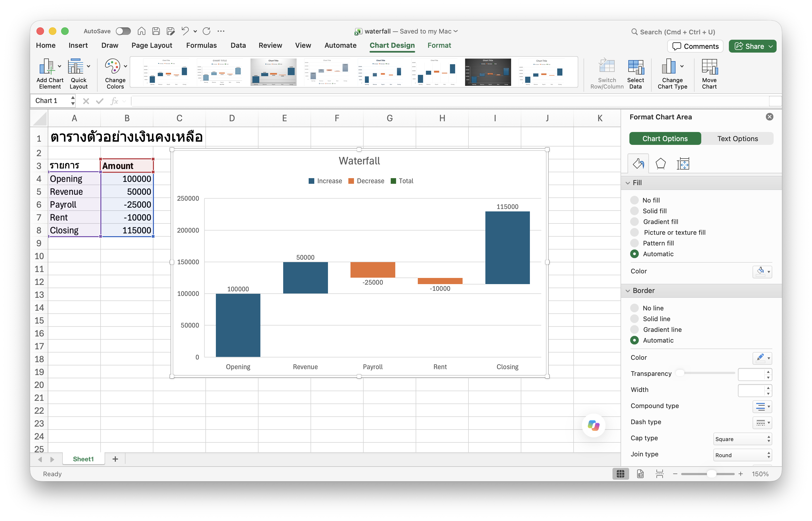
Task: Click the Copilot floating icon
Action: click(593, 425)
